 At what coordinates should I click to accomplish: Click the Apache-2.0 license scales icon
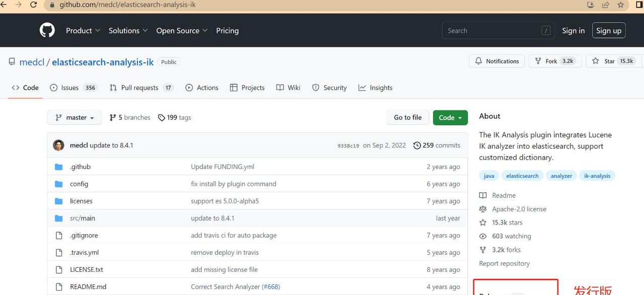pos(483,209)
